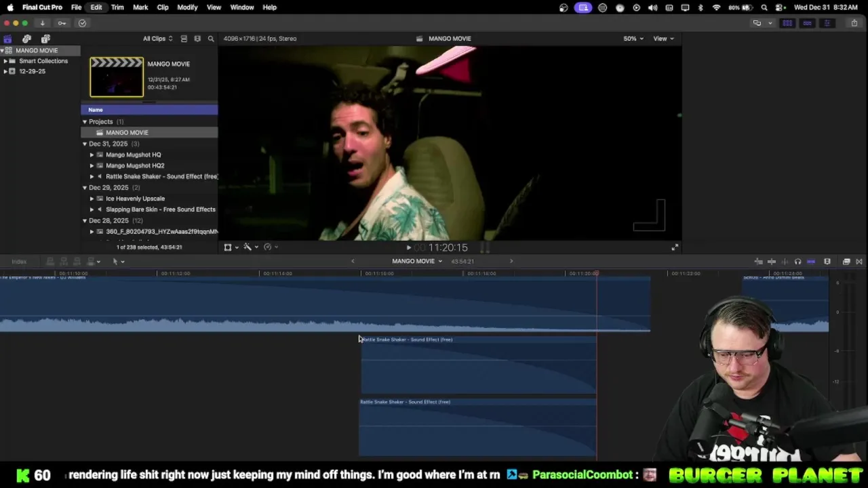Open the File menu
The image size is (868, 488).
(x=76, y=7)
